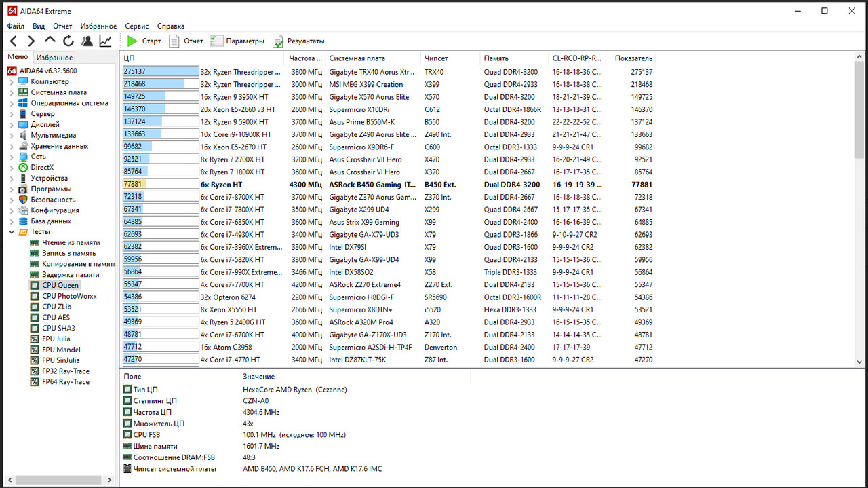Open the Файл menu
Screen dimensions: 868x488
point(16,26)
